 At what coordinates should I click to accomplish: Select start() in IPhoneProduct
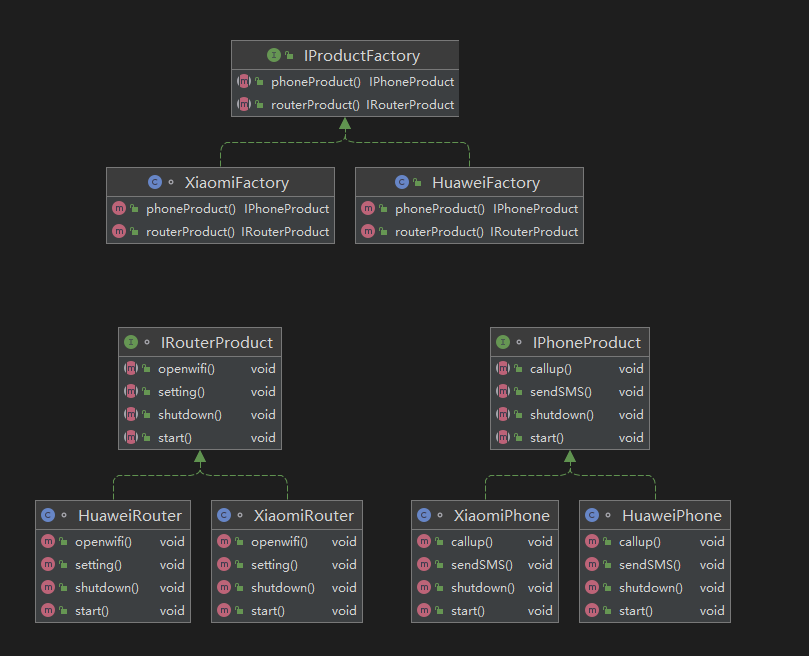coord(570,438)
